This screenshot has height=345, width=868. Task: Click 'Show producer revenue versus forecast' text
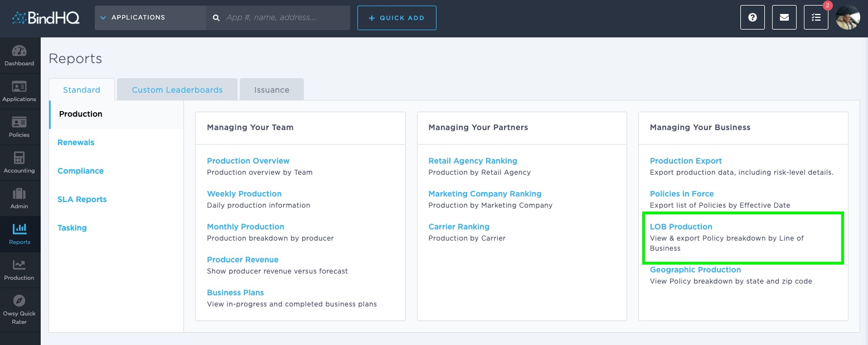coord(277,271)
